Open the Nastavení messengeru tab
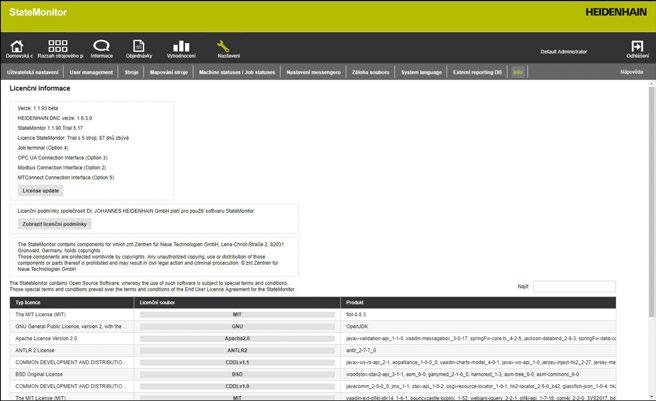This screenshot has height=401, width=656. coord(313,72)
